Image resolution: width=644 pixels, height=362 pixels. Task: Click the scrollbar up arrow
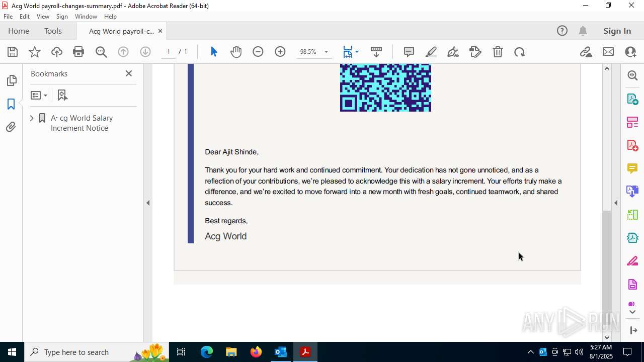607,68
